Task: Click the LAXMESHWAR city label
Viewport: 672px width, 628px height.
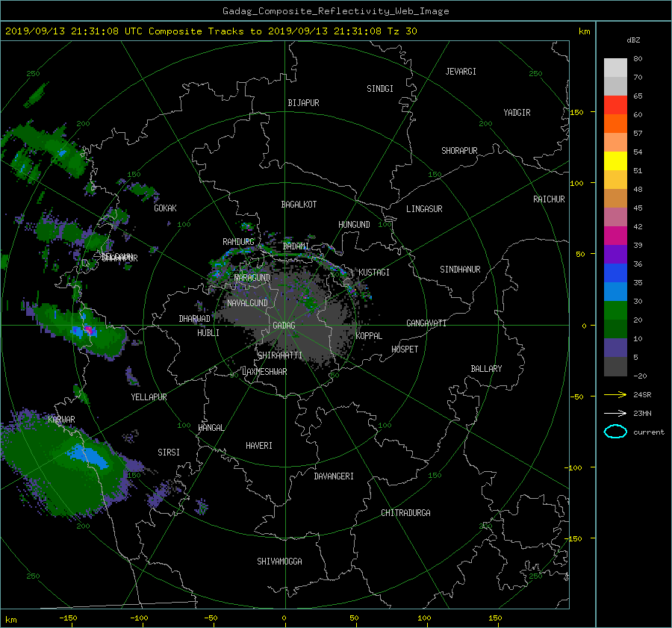Action: 264,372
